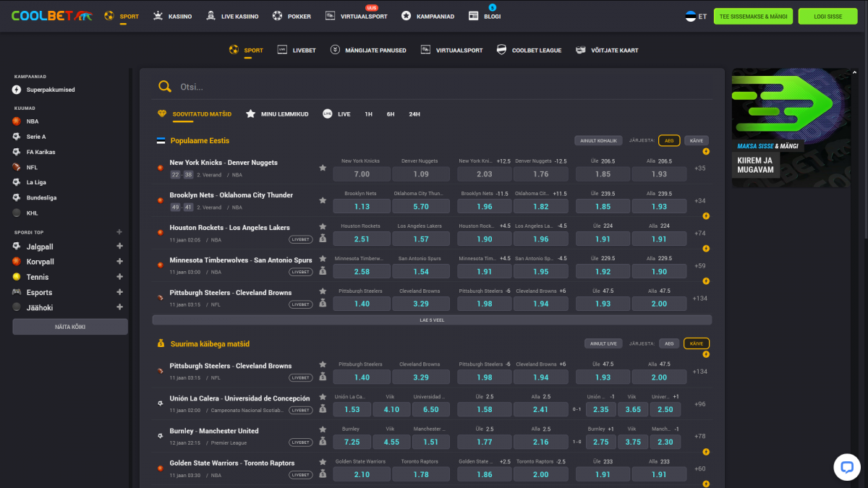Viewport: 868px width, 488px height.
Task: Click the Lae 5 veel button
Action: pos(432,320)
